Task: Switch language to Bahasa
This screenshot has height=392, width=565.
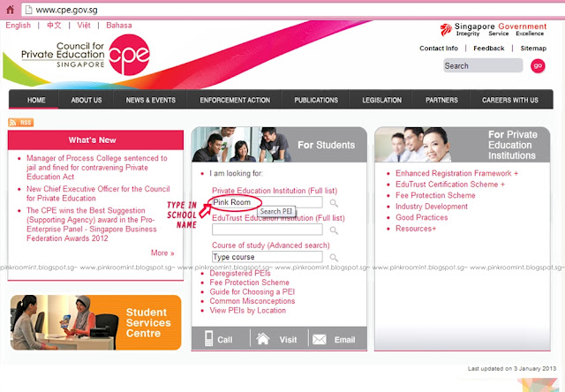Action: point(119,26)
